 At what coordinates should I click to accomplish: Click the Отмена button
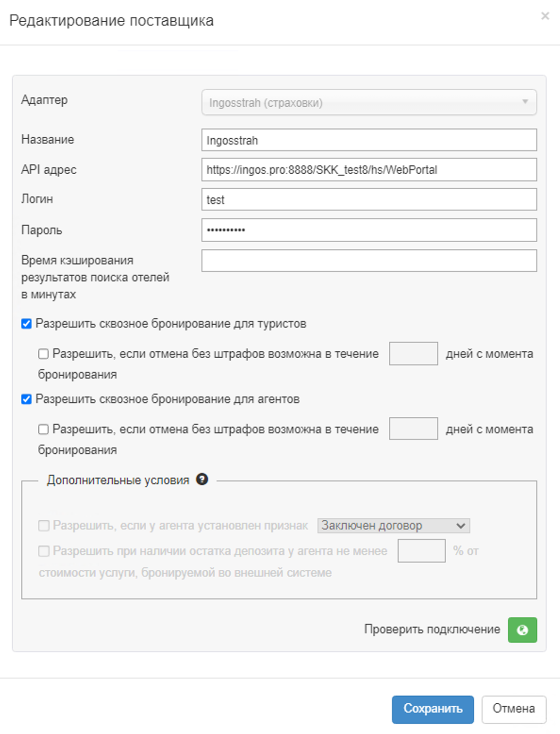tap(513, 709)
